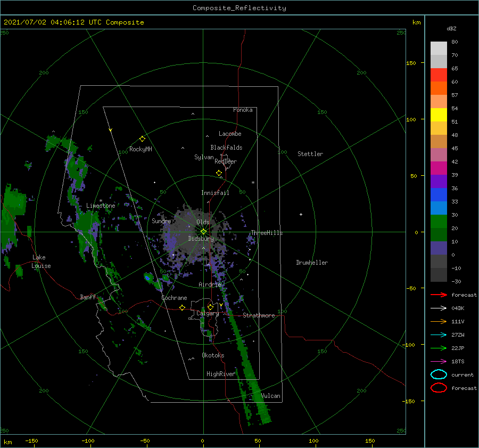Click the red forecast arrow in the legend
Screen dimensions: 479x448
[x=439, y=295]
